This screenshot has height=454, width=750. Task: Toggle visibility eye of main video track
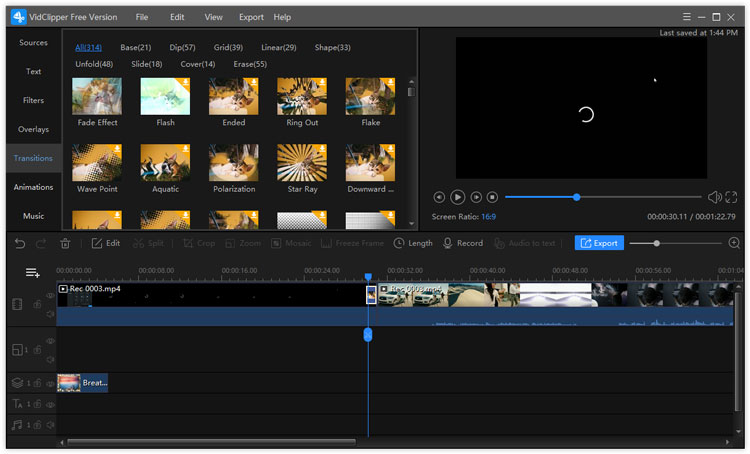[x=50, y=296]
